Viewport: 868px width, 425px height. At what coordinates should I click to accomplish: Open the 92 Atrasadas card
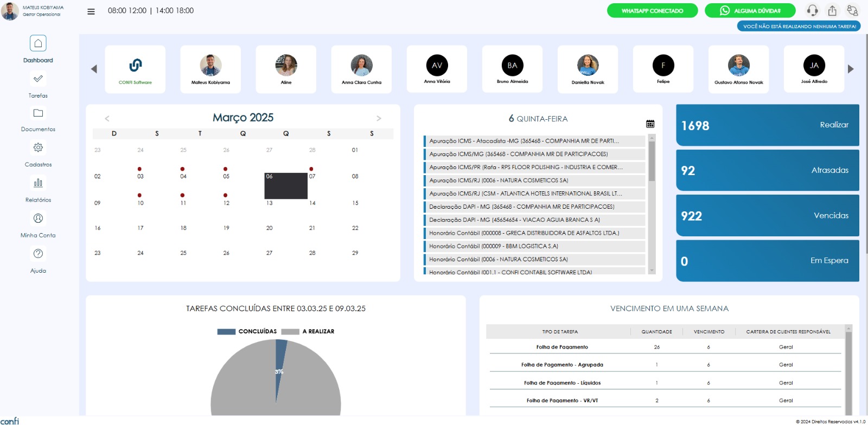click(x=767, y=170)
